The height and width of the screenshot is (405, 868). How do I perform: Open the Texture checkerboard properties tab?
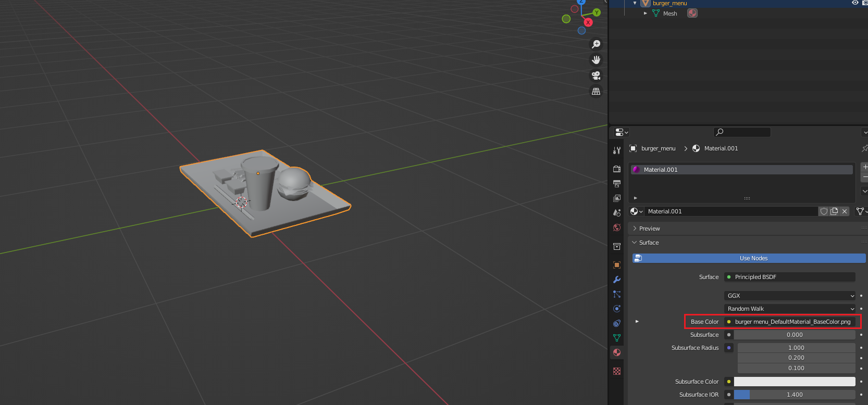[x=617, y=371]
